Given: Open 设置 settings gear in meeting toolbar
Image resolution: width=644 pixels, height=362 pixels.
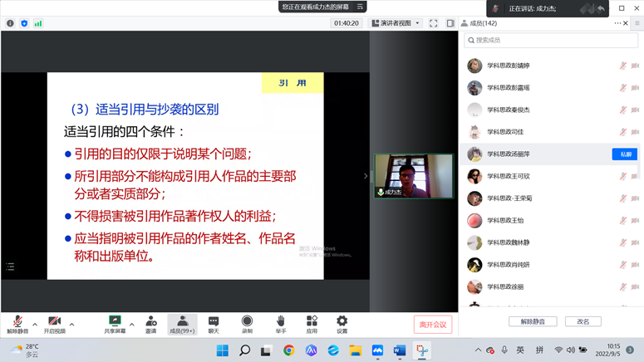Looking at the screenshot, I should 342,323.
